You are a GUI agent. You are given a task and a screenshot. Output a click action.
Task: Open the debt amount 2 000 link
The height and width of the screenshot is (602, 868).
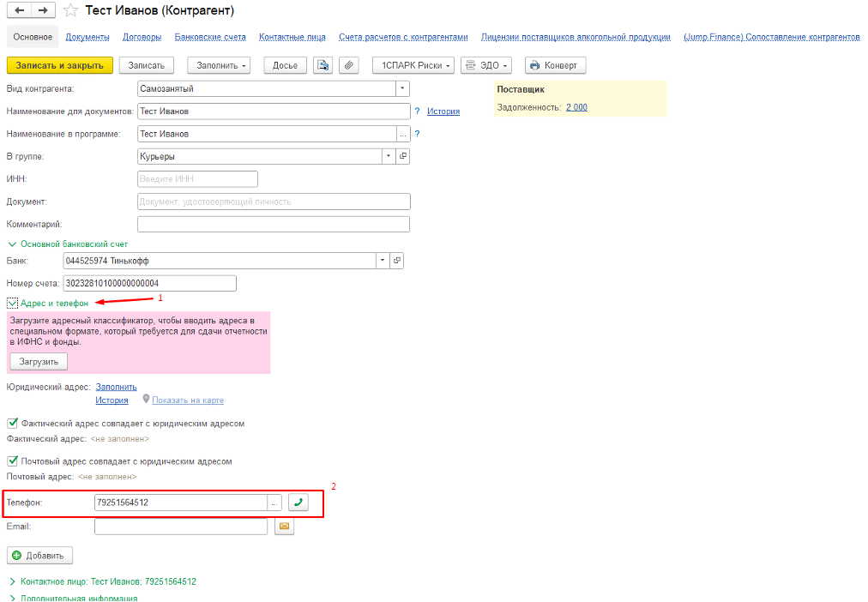(x=576, y=107)
